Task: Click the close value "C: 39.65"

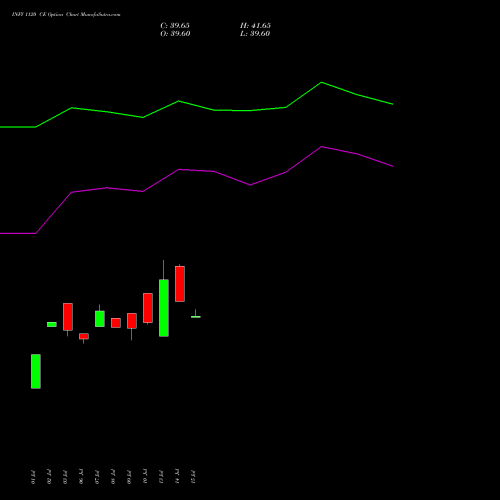Action: pos(175,26)
